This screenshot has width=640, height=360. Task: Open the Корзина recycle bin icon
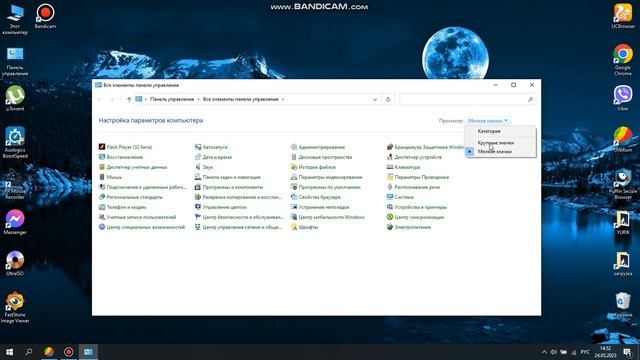tap(622, 304)
